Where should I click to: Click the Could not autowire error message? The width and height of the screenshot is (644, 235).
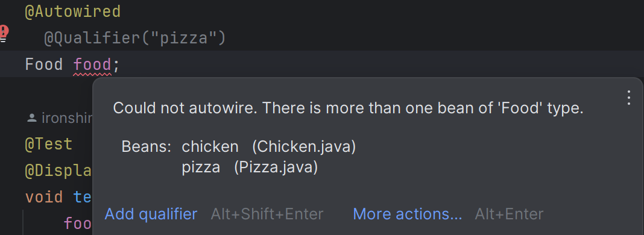pyautogui.click(x=348, y=108)
